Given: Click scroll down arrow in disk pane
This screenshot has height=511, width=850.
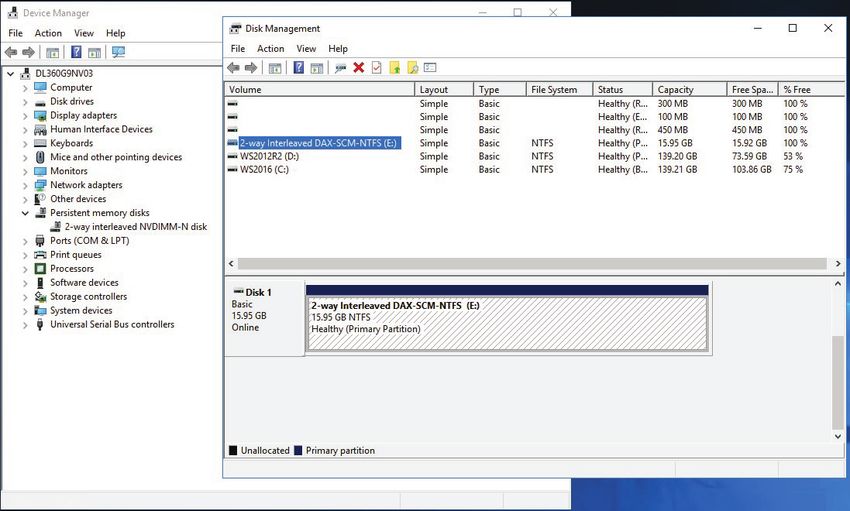Looking at the screenshot, I should pyautogui.click(x=838, y=436).
